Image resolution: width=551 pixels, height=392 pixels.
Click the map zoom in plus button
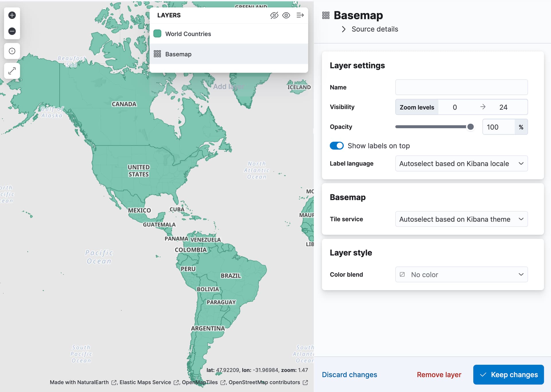coord(12,15)
